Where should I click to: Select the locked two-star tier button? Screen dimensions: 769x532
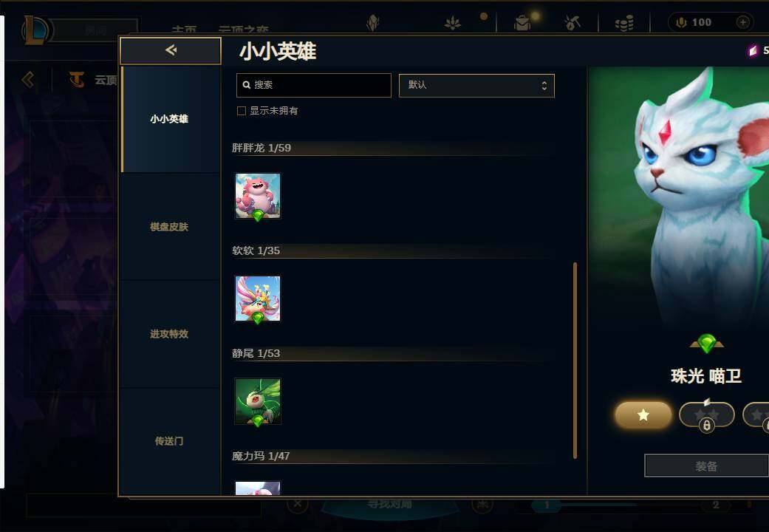coord(707,415)
